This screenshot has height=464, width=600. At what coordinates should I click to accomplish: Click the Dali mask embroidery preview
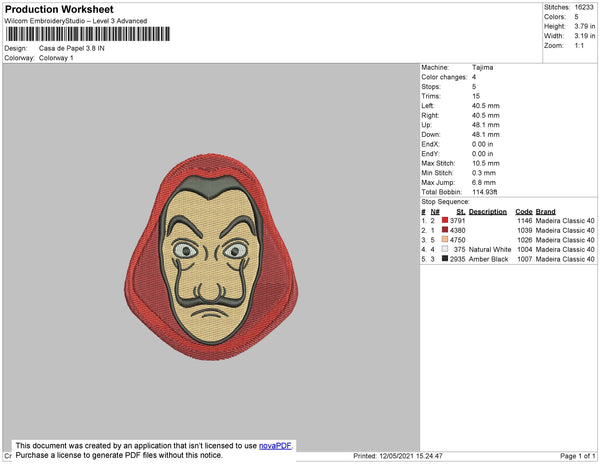point(209,253)
